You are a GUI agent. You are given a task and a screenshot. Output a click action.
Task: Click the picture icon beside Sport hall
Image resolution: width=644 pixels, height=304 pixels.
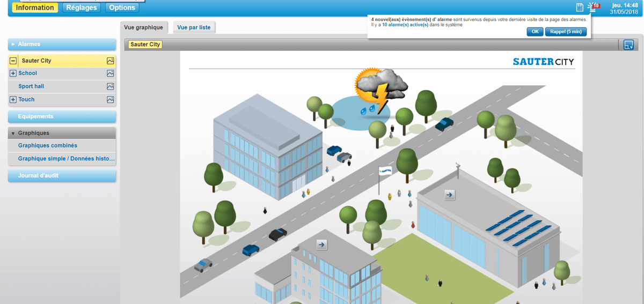click(111, 86)
